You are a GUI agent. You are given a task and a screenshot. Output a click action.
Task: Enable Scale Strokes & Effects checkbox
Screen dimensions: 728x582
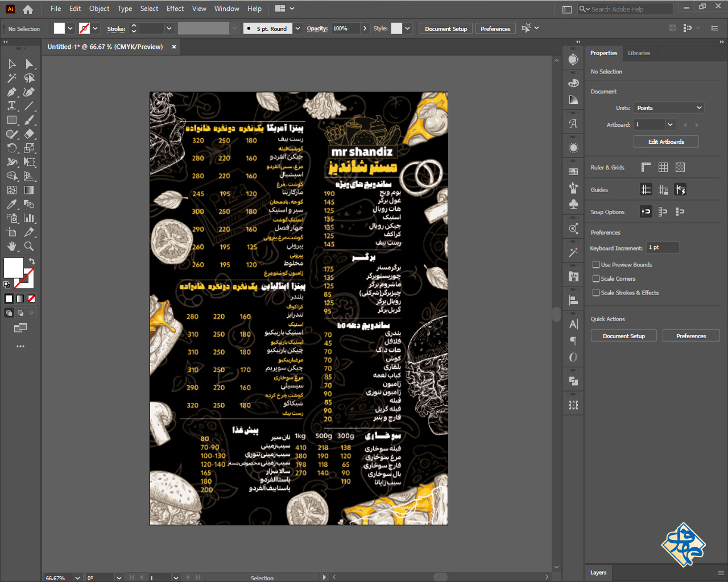click(x=596, y=293)
